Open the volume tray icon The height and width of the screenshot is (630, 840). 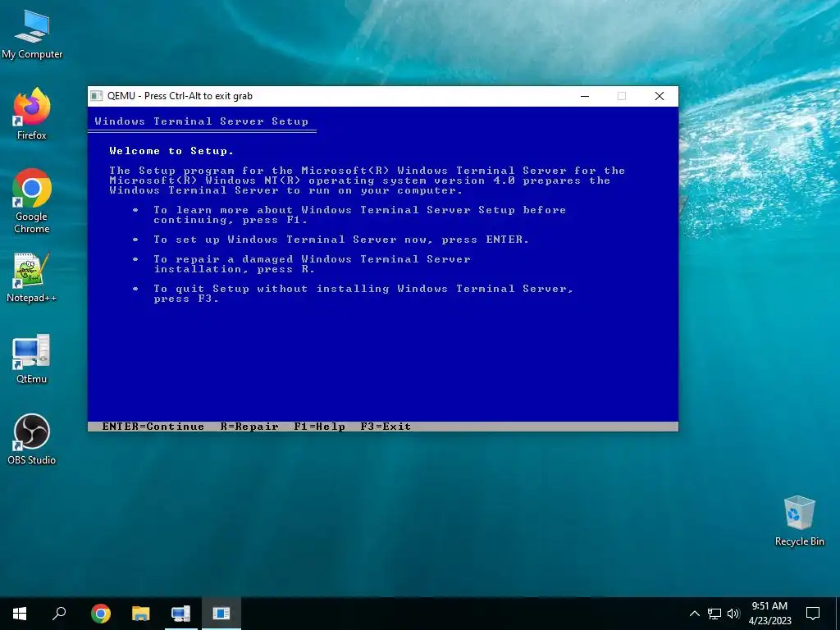click(733, 614)
